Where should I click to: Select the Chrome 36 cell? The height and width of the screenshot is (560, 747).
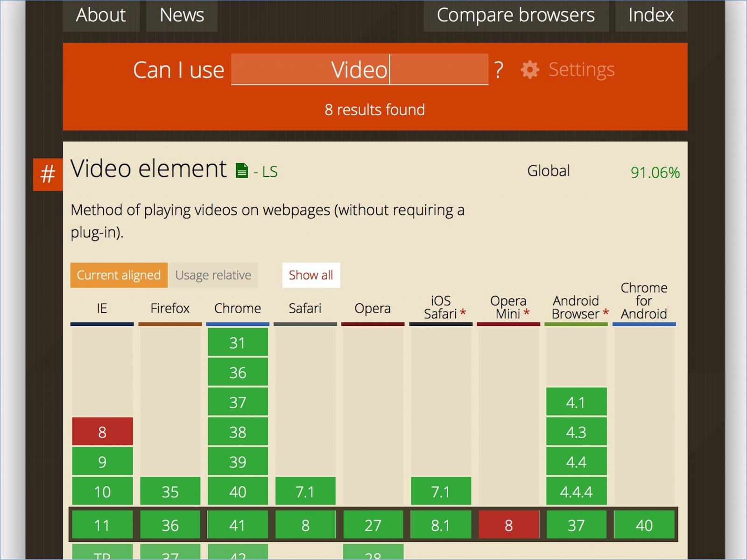pyautogui.click(x=238, y=372)
